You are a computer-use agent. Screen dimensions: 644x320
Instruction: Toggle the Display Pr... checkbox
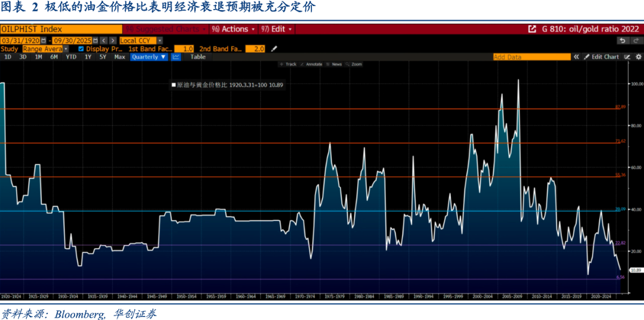[x=81, y=49]
